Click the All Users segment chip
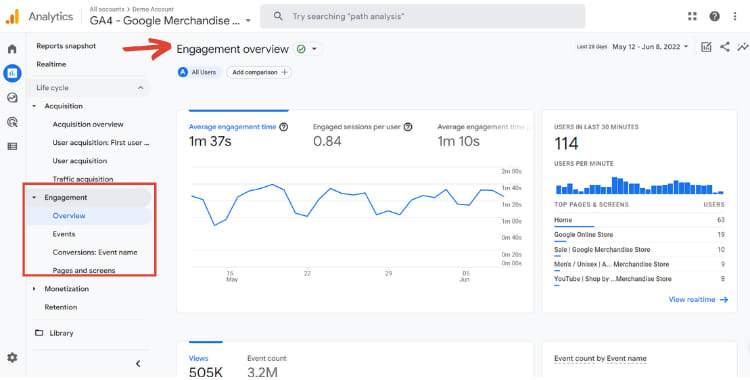Viewport: 750px width, 380px height. click(x=199, y=72)
